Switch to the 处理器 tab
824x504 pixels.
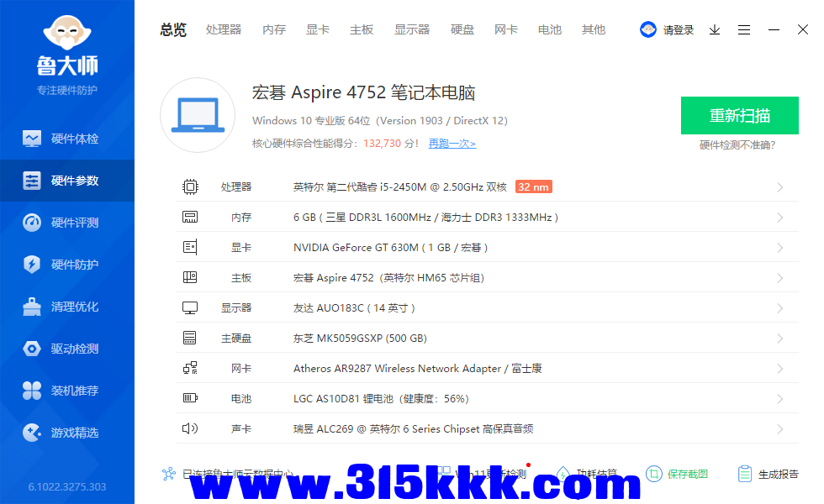(224, 30)
